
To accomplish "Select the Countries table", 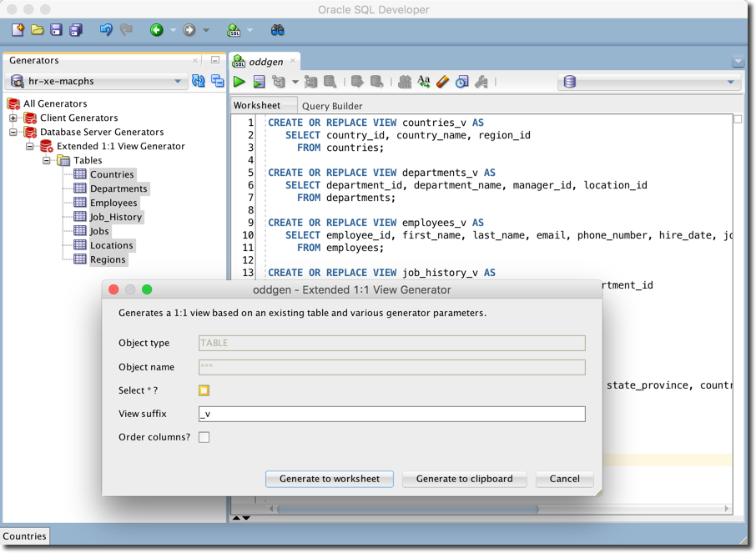I will click(x=112, y=174).
